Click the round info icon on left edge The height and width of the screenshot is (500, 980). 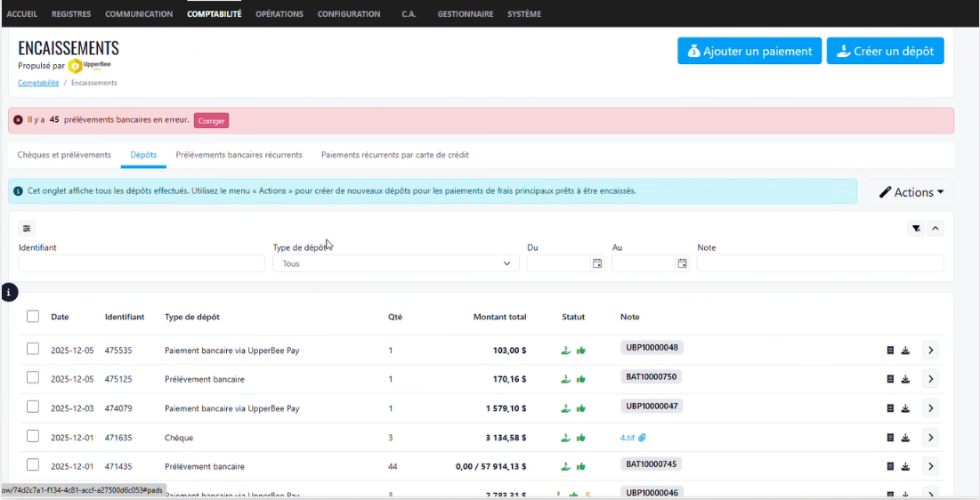[9, 292]
